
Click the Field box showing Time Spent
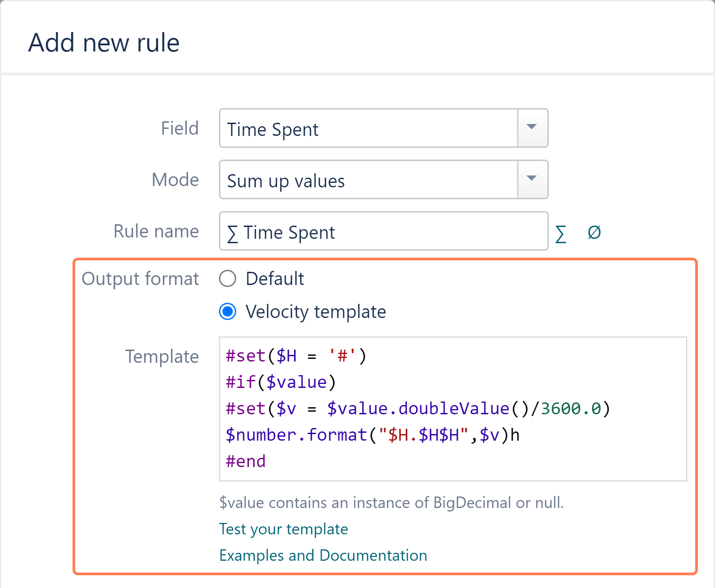(x=368, y=129)
